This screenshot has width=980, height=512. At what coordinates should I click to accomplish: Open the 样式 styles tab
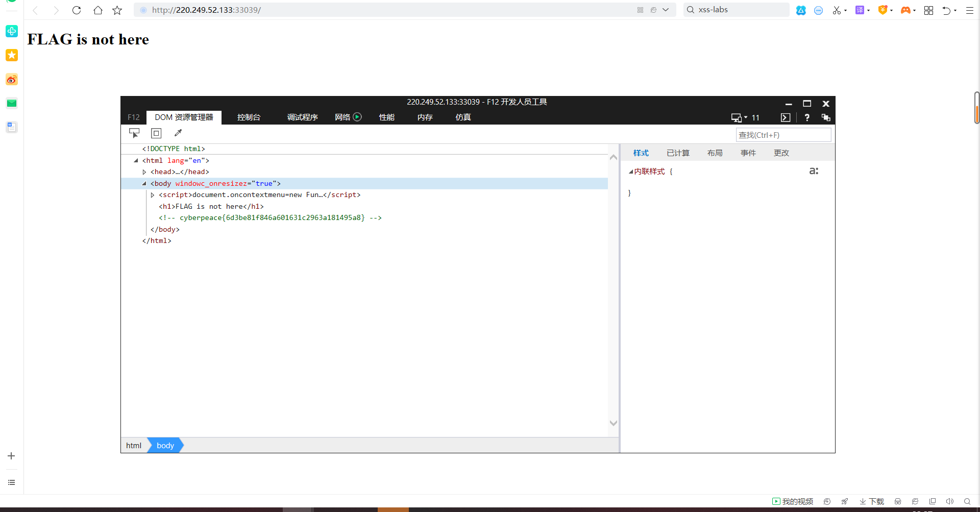[x=641, y=153]
